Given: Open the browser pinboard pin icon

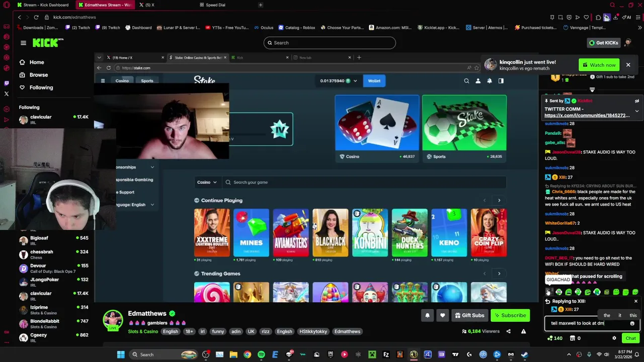Looking at the screenshot, I should click(x=552, y=17).
